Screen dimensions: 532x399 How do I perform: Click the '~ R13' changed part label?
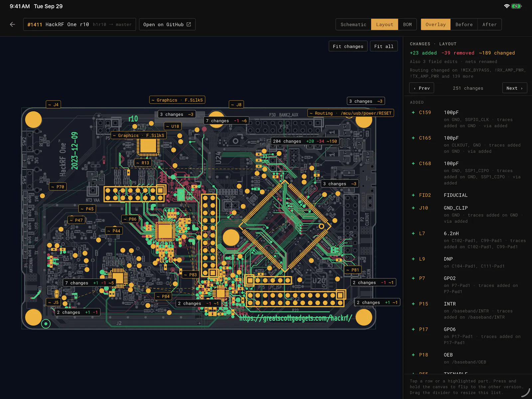pos(143,163)
